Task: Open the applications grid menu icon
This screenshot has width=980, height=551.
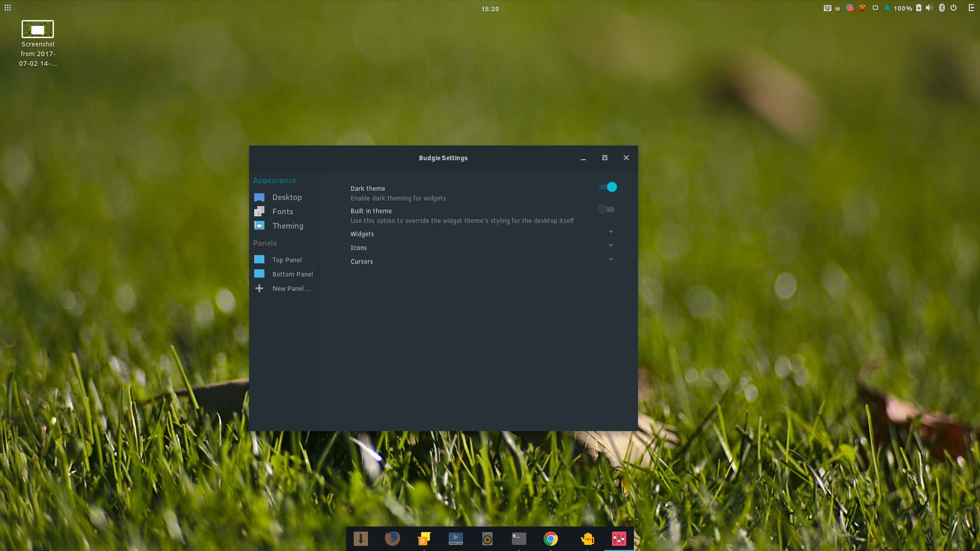Action: coord(8,8)
